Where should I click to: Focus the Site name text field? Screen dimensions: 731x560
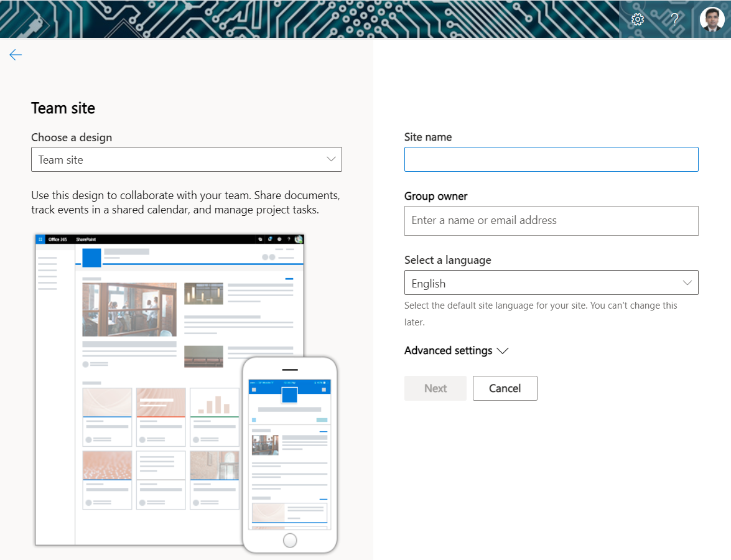551,159
